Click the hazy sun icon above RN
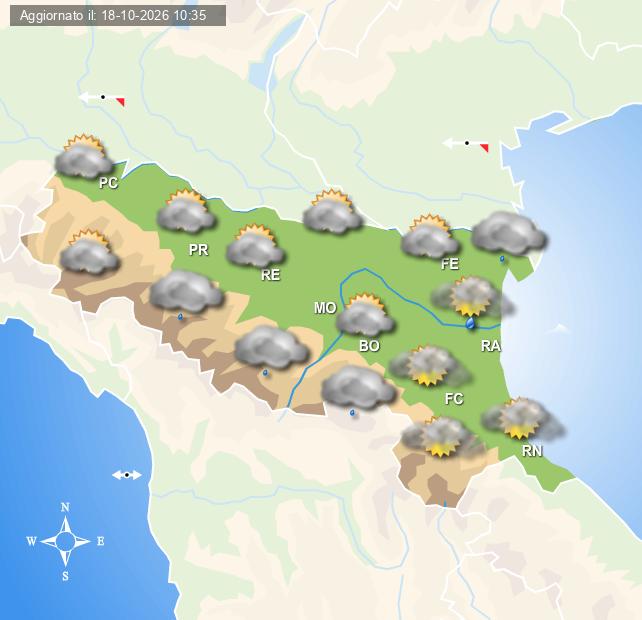Viewport: 642px width, 620px height. coord(523,418)
